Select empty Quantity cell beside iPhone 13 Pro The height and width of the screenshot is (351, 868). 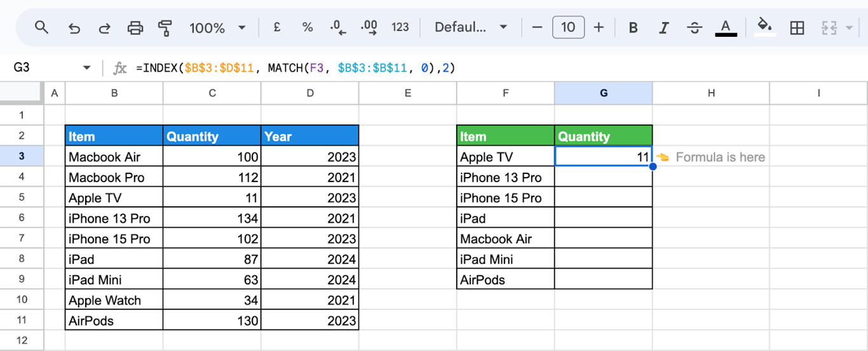603,177
